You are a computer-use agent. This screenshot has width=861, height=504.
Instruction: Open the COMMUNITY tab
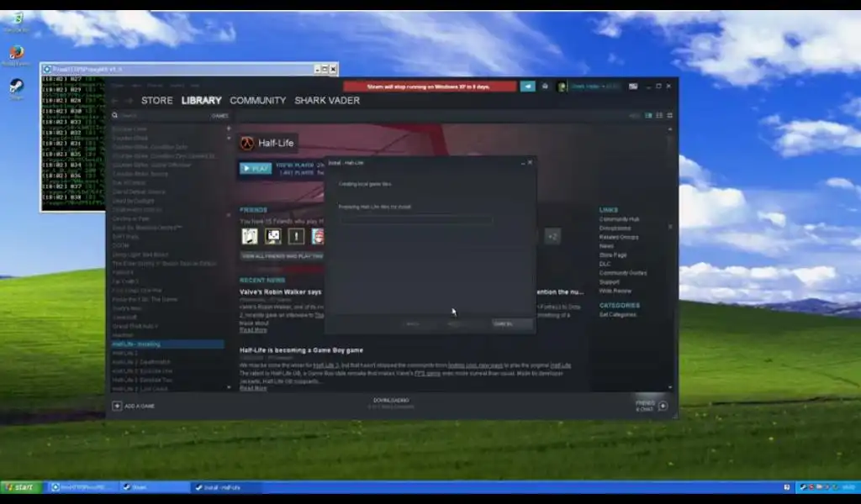[257, 100]
